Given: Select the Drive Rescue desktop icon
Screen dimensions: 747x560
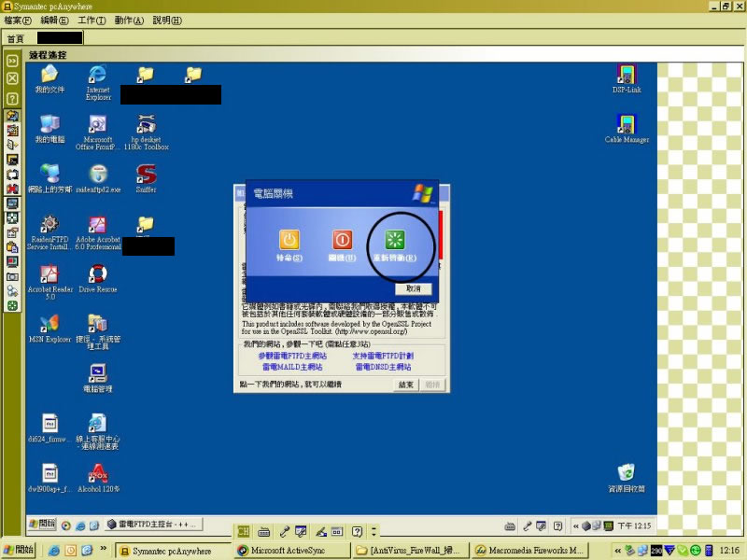Looking at the screenshot, I should click(x=98, y=278).
